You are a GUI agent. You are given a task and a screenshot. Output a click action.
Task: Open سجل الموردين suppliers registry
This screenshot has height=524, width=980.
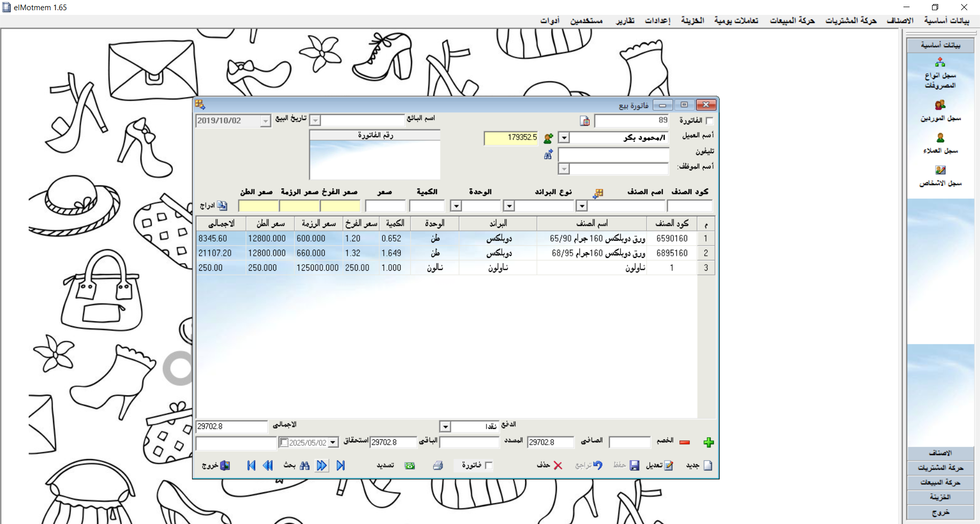coord(941,111)
